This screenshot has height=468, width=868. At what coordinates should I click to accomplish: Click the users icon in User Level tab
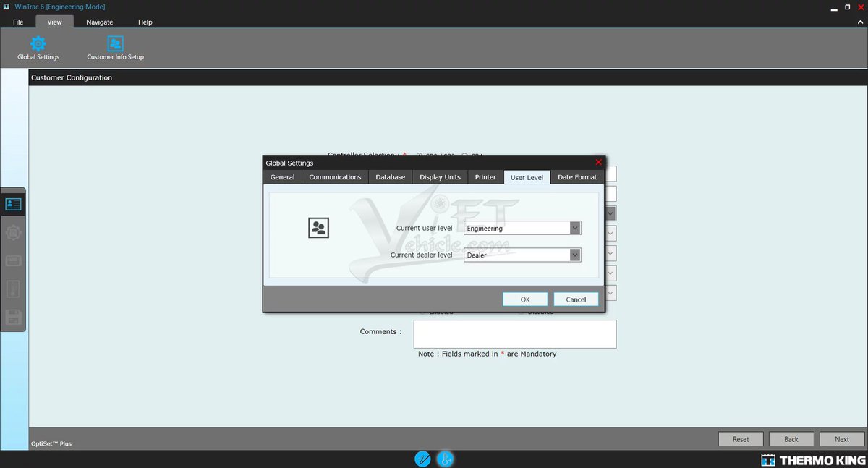click(318, 228)
